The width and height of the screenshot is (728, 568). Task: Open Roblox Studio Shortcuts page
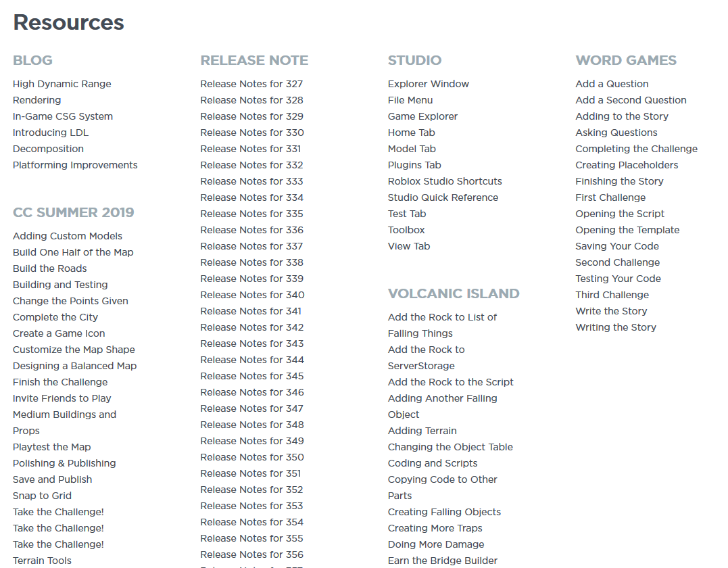click(x=445, y=181)
